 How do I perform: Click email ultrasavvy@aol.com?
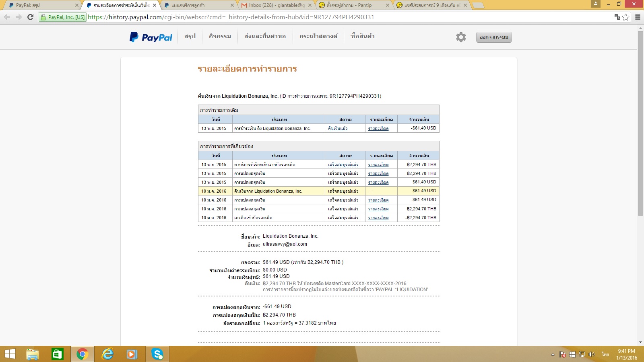[285, 244]
